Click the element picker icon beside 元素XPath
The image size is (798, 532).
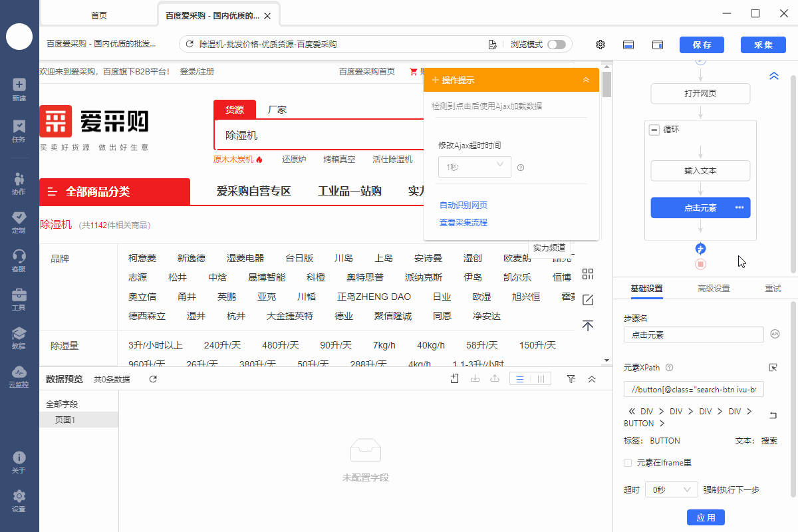773,367
